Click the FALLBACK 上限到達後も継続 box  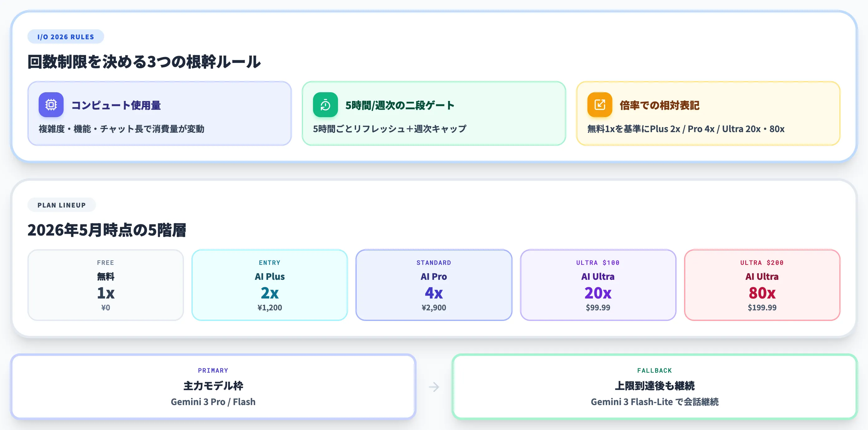pos(654,386)
